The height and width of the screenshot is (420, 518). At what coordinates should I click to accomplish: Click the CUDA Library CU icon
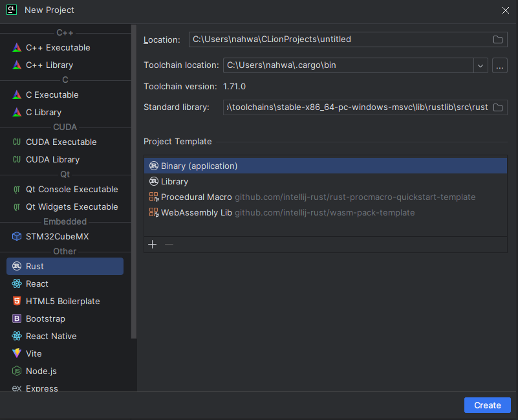click(17, 160)
